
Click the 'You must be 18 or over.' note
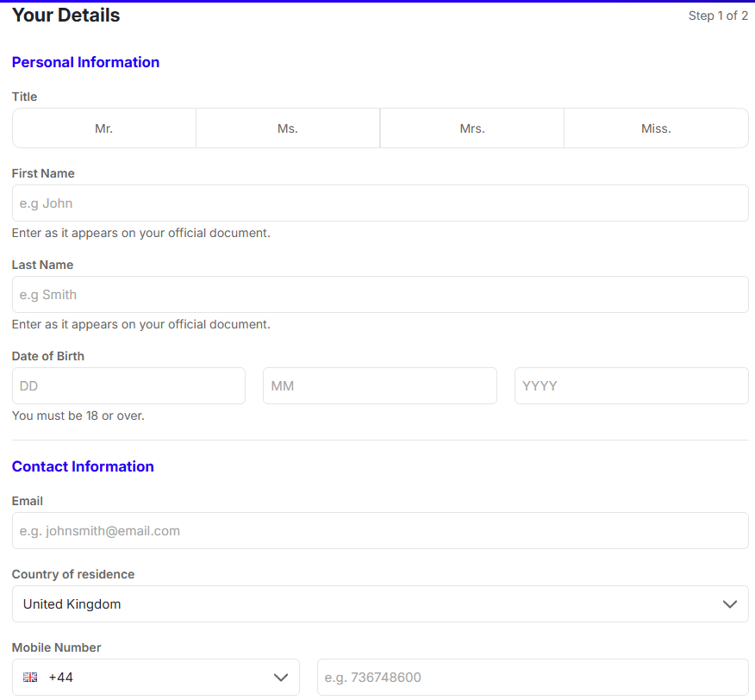coord(78,416)
